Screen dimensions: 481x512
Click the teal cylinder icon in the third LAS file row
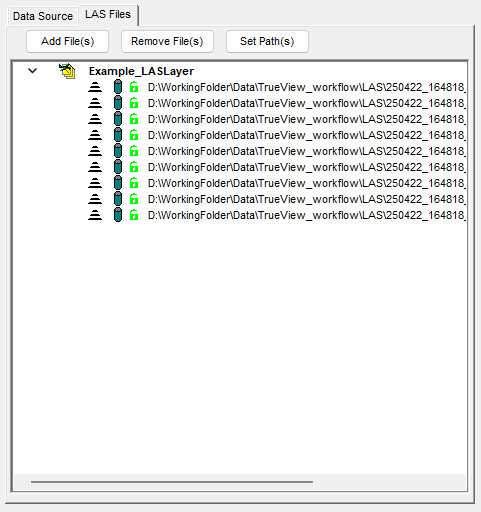point(118,119)
